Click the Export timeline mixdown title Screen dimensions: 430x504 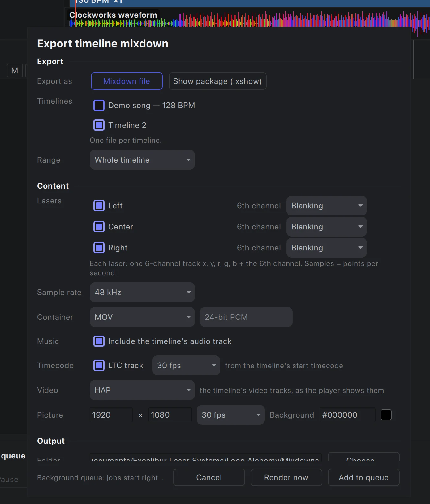103,44
